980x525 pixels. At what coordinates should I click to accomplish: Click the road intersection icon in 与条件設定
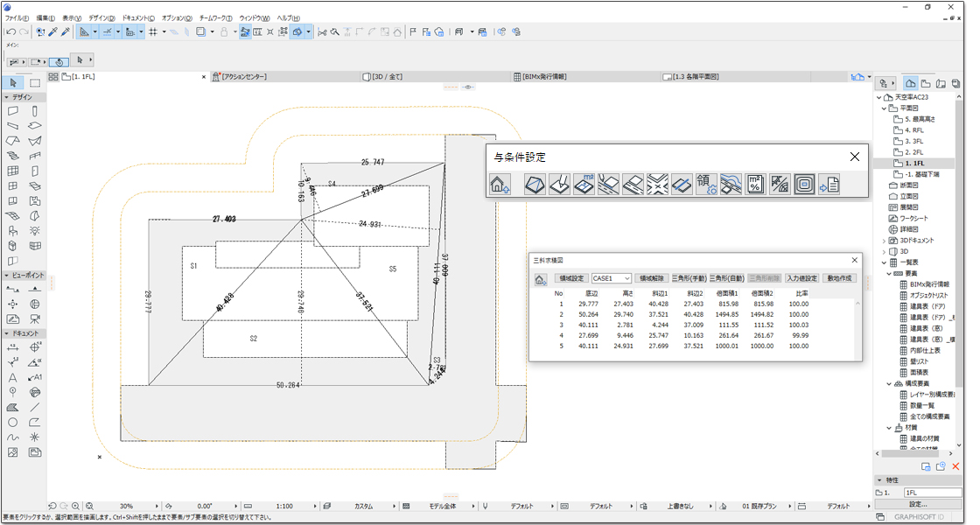tap(657, 185)
